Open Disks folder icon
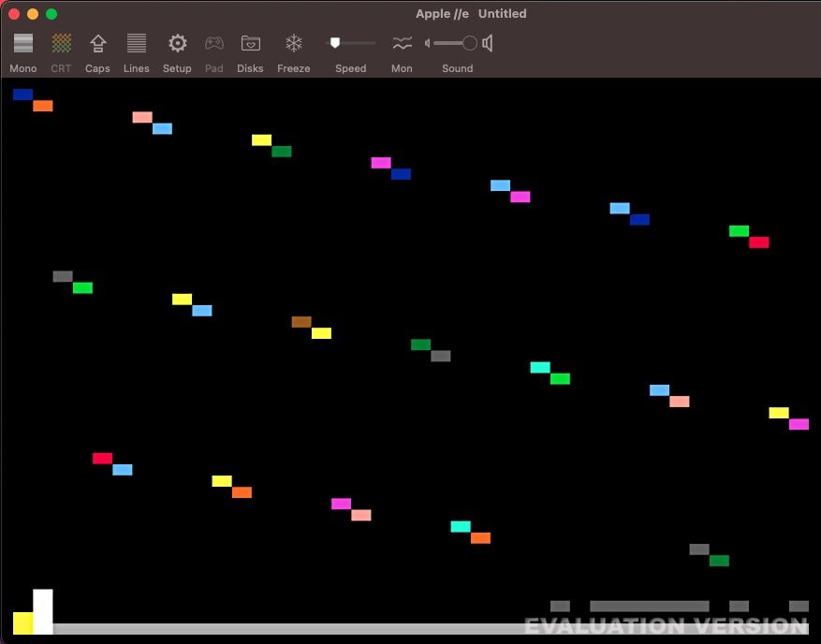 pyautogui.click(x=251, y=43)
